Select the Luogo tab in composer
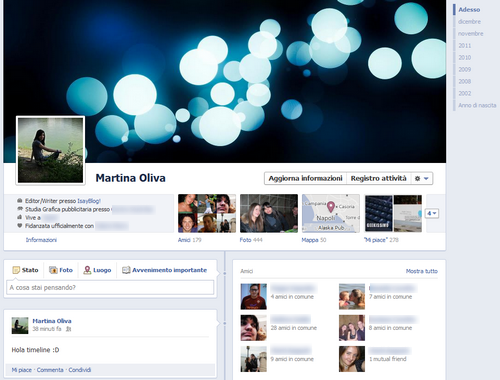The width and height of the screenshot is (500, 380). pyautogui.click(x=97, y=270)
